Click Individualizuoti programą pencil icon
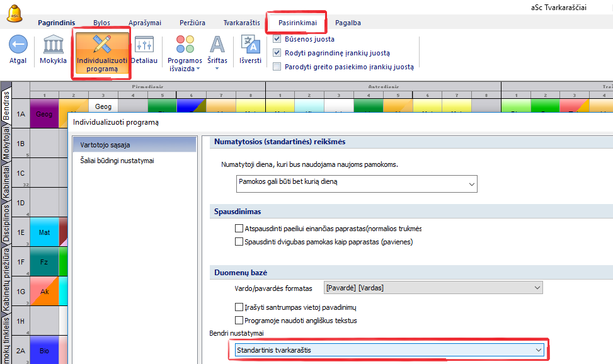 [x=101, y=45]
